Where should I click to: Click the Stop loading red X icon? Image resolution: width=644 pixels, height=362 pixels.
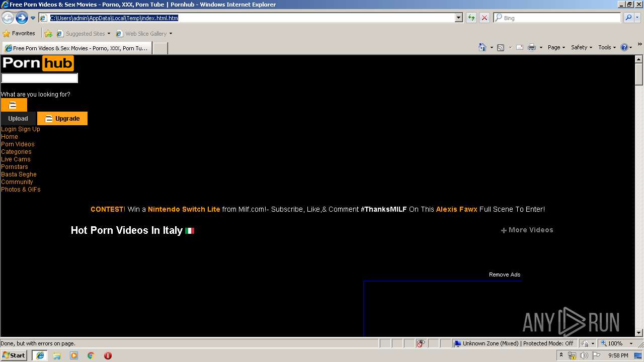tap(484, 18)
